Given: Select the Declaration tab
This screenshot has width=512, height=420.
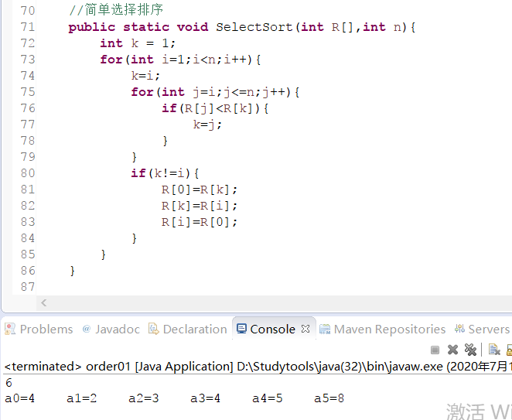Looking at the screenshot, I should coord(194,329).
